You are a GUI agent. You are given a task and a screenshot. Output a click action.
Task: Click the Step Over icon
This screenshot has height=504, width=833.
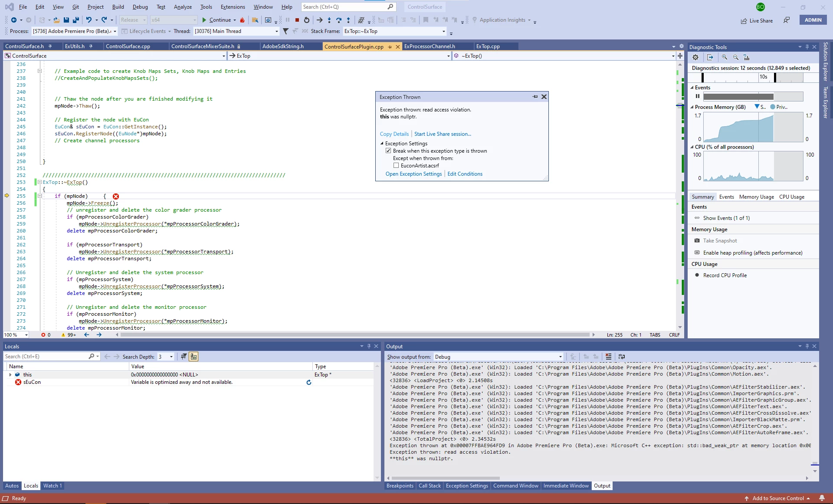coord(338,20)
